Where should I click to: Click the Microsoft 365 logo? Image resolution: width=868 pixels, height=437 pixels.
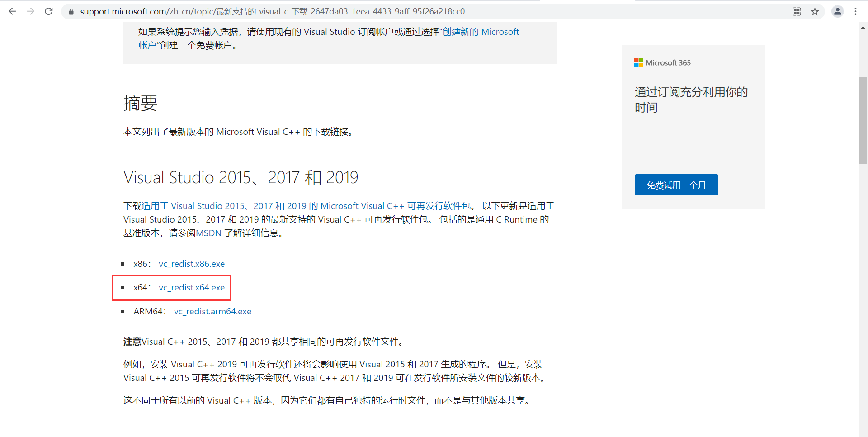click(x=662, y=63)
